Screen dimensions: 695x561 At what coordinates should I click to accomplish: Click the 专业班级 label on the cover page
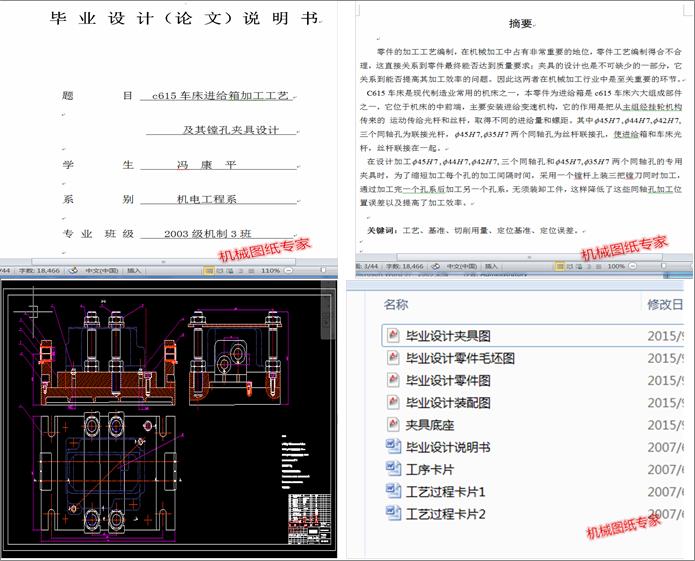point(98,234)
